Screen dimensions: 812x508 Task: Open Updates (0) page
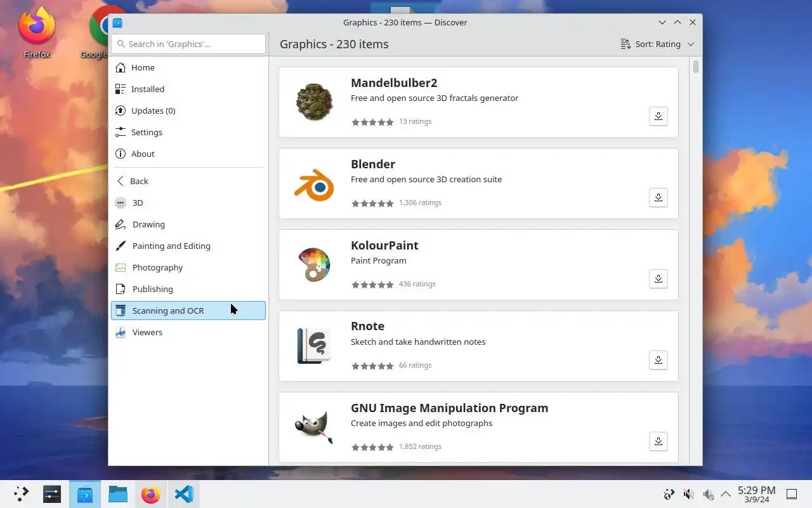[x=188, y=110]
